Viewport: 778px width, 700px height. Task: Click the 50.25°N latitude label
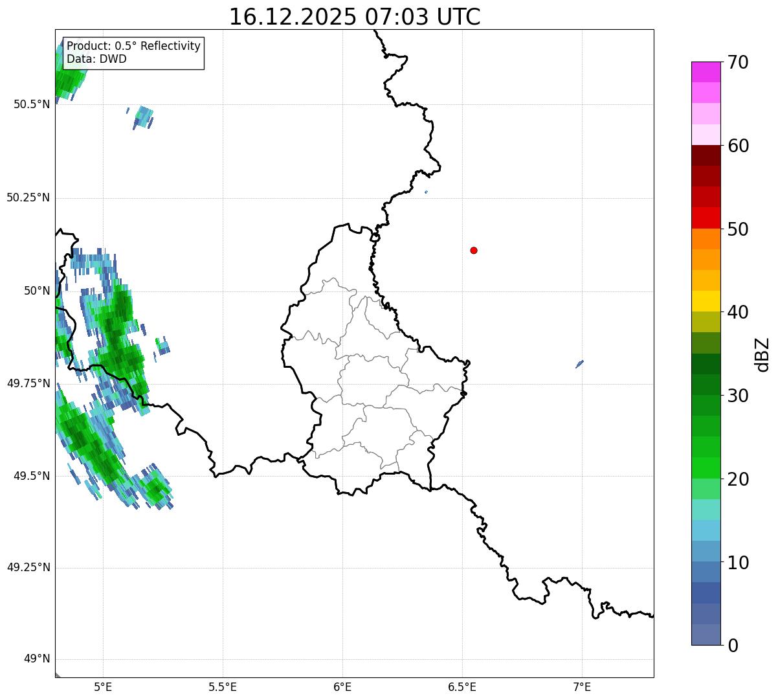coord(28,198)
